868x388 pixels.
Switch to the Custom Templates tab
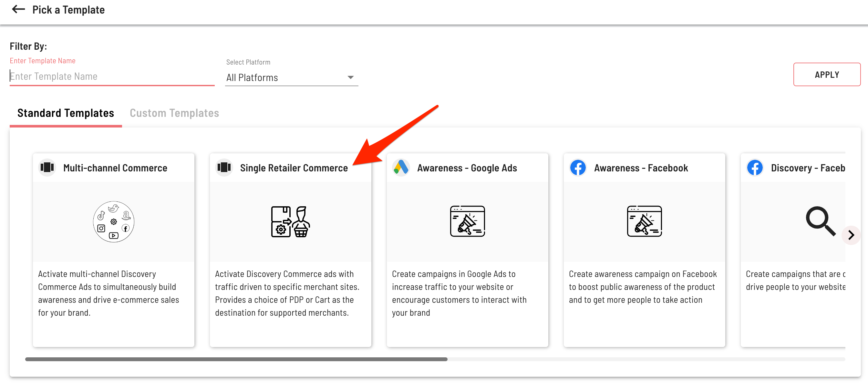[174, 113]
